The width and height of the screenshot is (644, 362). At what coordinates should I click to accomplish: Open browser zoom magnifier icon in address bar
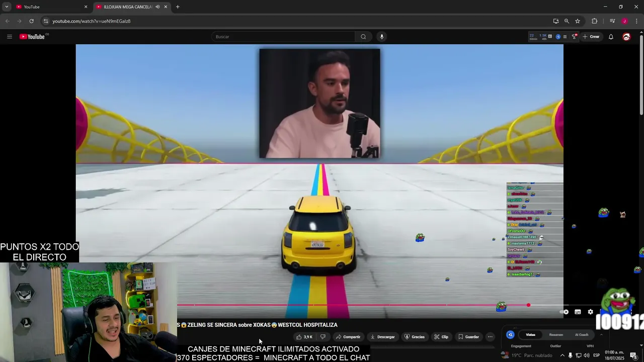pos(567,21)
